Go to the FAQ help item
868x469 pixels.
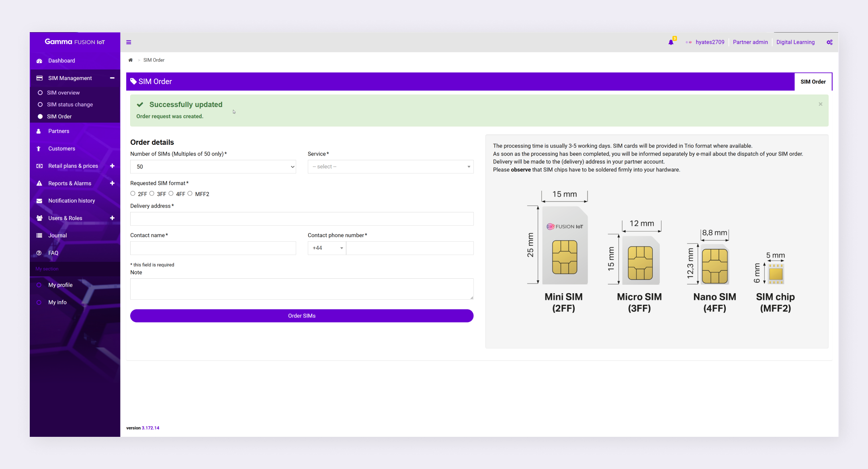[53, 253]
